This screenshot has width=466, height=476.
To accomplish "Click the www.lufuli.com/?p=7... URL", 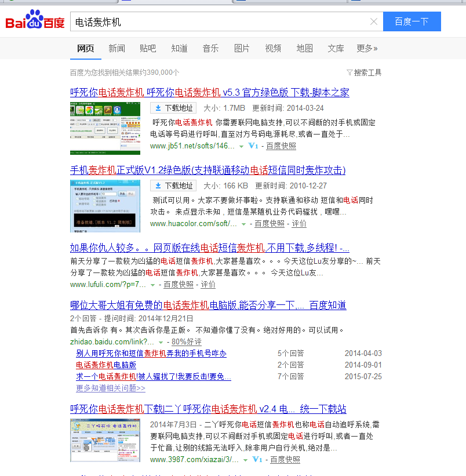I will coord(108,285).
